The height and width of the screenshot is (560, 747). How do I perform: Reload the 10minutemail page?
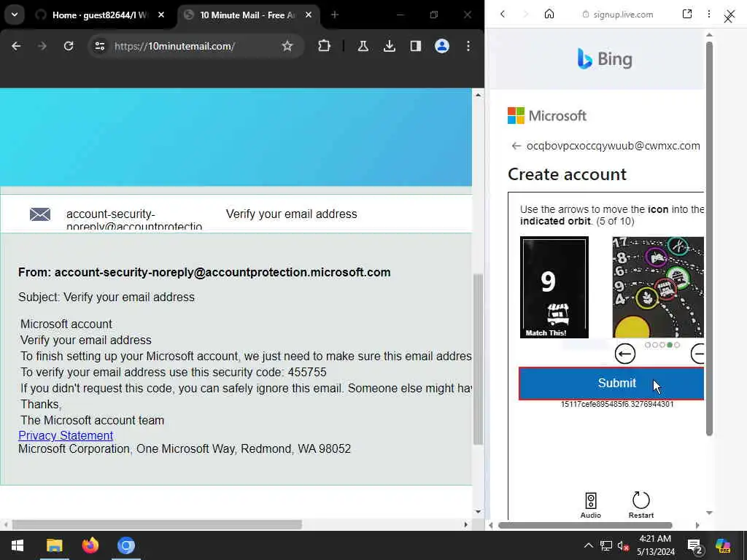click(69, 46)
